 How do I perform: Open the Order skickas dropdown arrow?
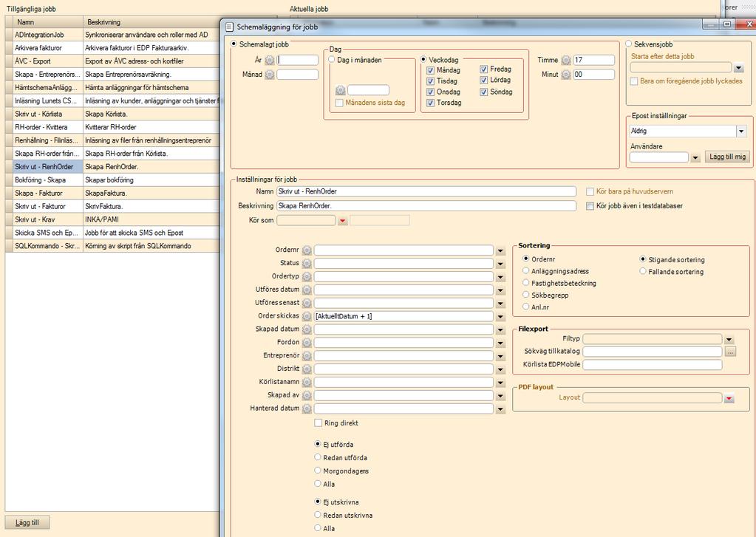[x=500, y=317]
